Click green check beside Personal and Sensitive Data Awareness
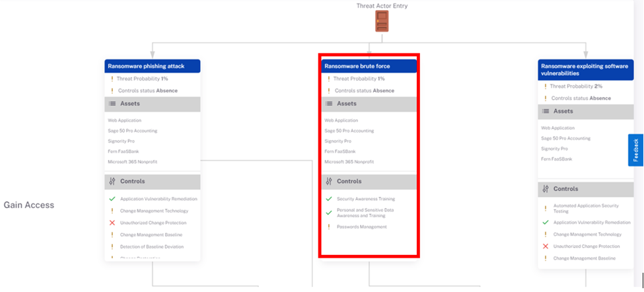The width and height of the screenshot is (644, 292). (x=328, y=213)
